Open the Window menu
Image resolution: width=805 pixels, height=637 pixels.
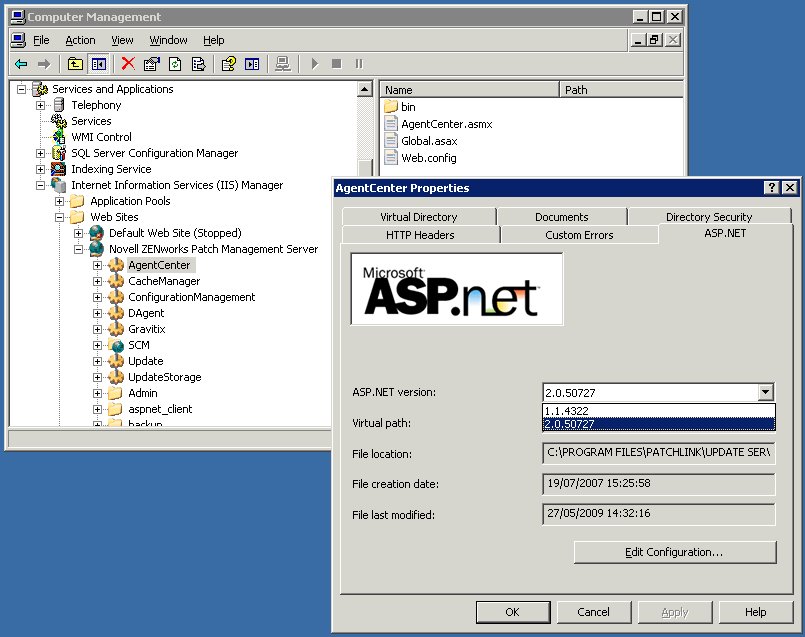coord(168,40)
